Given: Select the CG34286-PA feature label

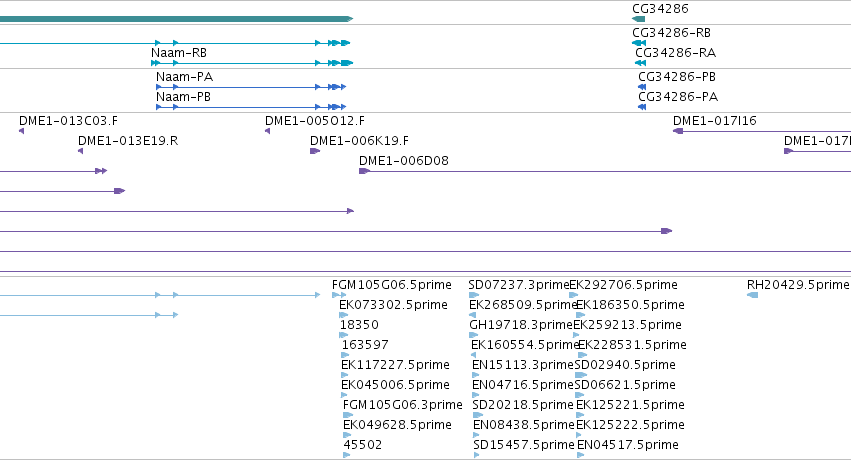Looking at the screenshot, I should [x=678, y=97].
